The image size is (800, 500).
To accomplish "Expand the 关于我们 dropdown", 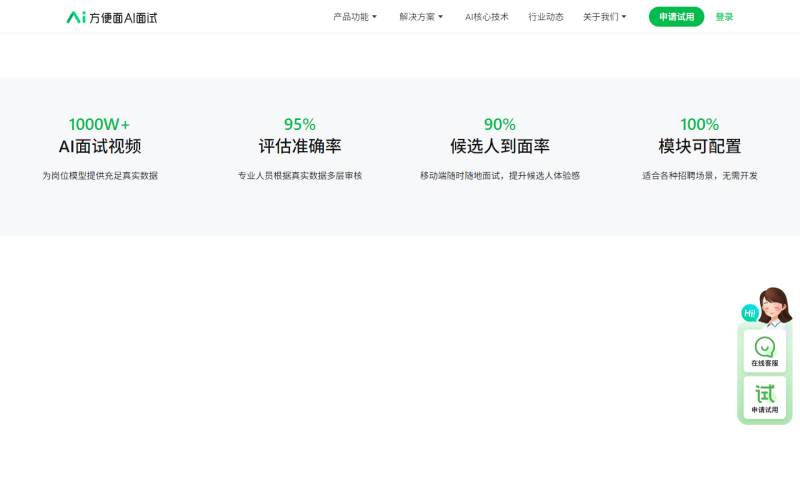I will pyautogui.click(x=604, y=17).
